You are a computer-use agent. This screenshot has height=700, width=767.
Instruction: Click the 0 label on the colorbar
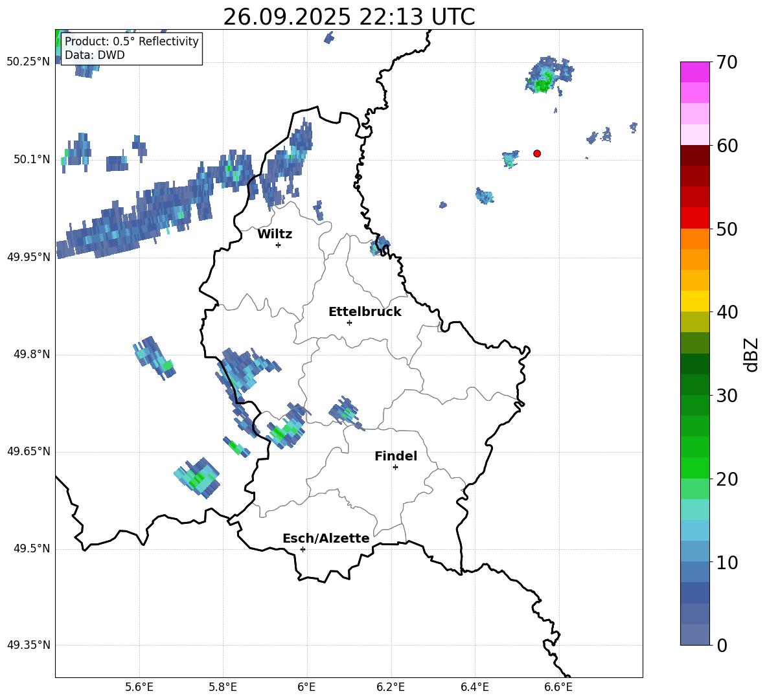722,645
